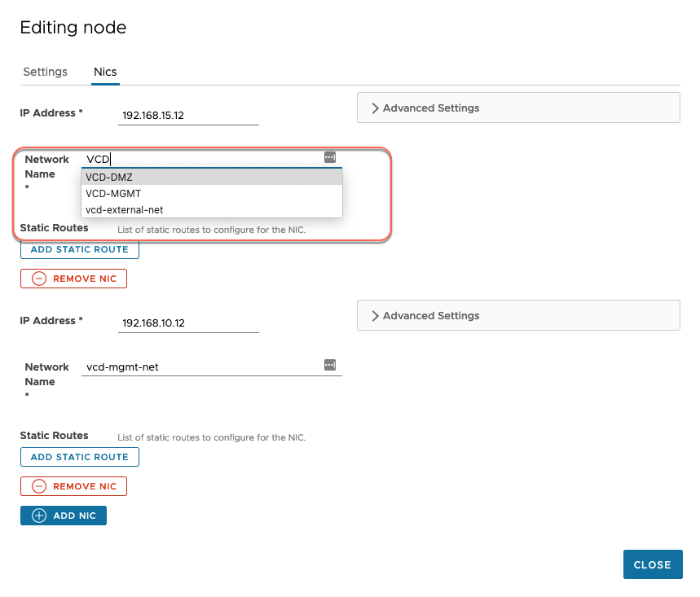Click minus icon on second Remove NIC button

pos(40,486)
